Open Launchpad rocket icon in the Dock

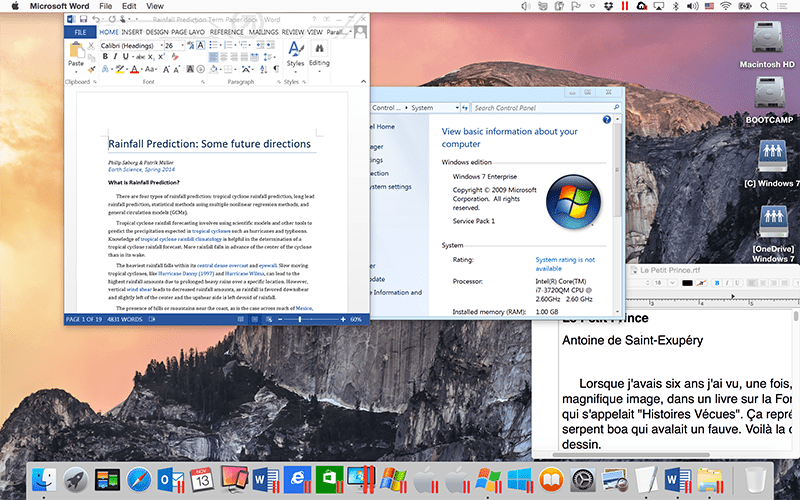click(76, 480)
